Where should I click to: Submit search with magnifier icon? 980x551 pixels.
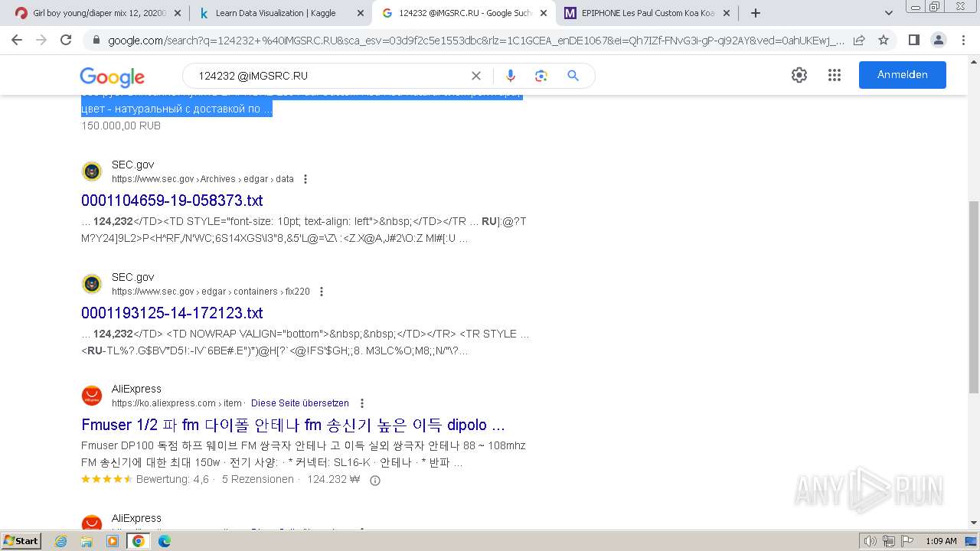click(x=573, y=76)
